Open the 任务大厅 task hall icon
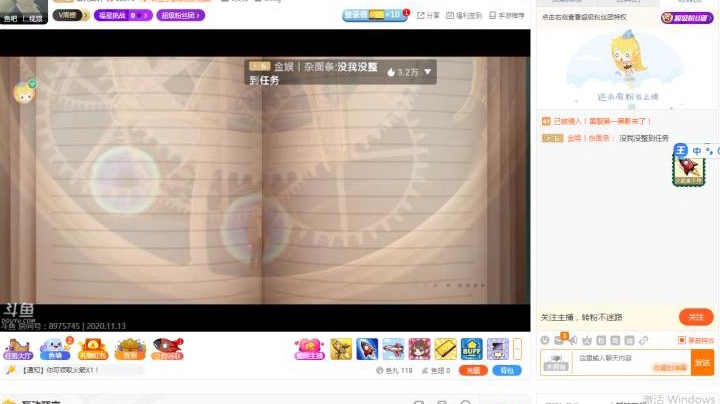This screenshot has width=720, height=404. 18,349
